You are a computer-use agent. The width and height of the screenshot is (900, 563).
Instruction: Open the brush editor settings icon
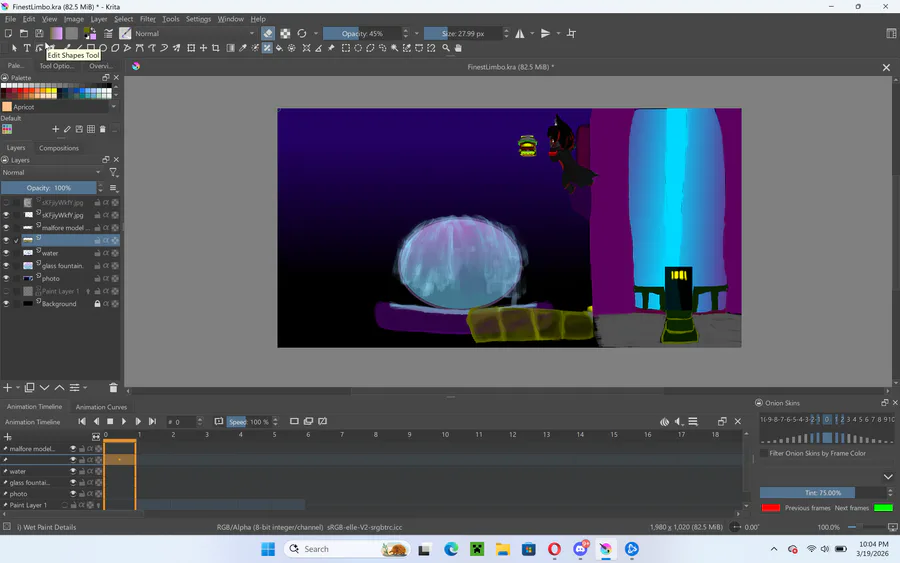[108, 33]
